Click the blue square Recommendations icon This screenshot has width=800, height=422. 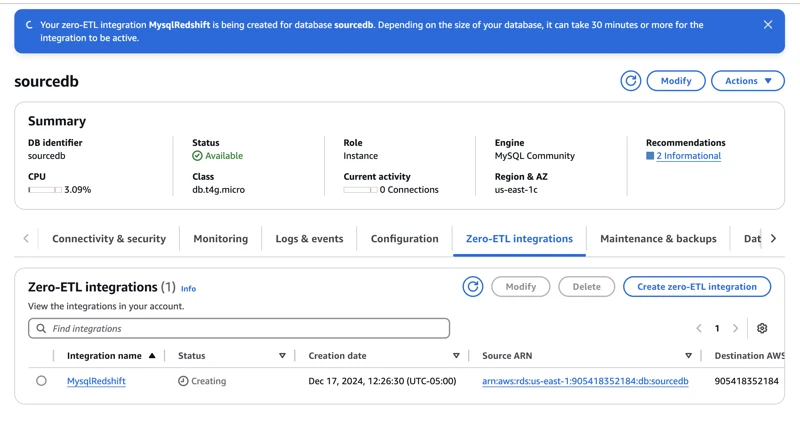coord(649,156)
